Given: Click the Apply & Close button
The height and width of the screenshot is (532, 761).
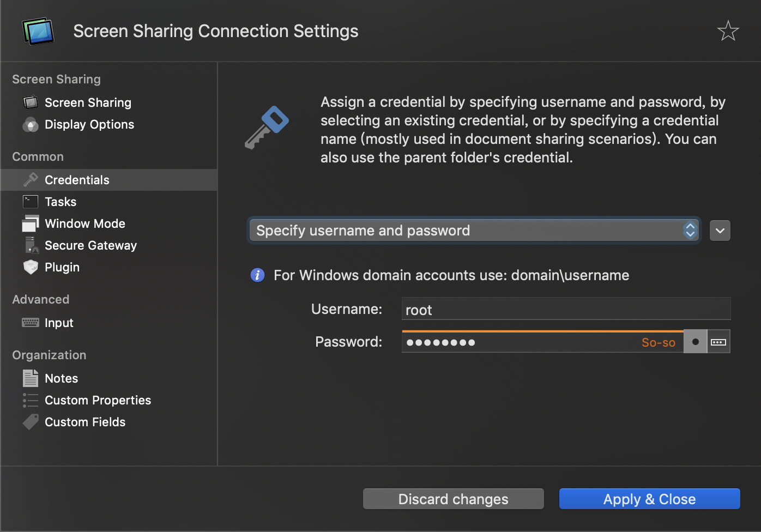Looking at the screenshot, I should tap(649, 499).
